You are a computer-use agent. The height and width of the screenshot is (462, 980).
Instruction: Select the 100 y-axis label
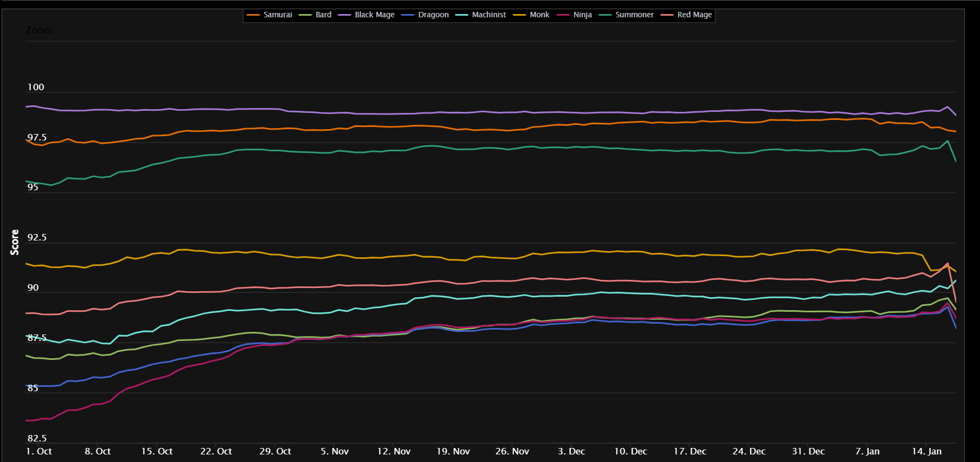tap(36, 87)
